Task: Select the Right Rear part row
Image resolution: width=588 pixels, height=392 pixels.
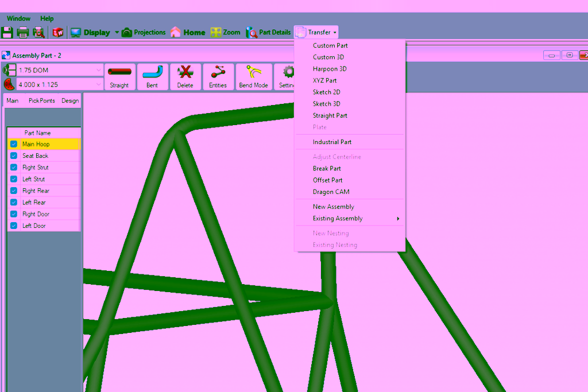Action: click(x=44, y=191)
